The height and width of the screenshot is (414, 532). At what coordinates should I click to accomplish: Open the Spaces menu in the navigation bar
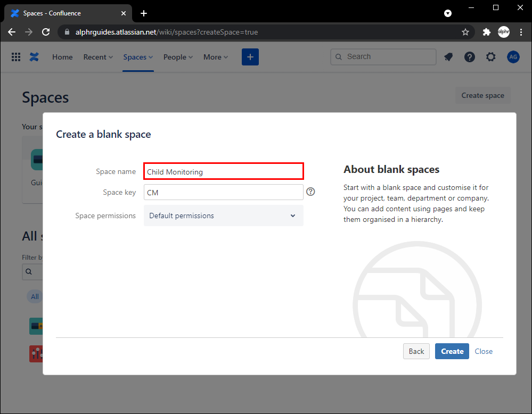coord(138,57)
